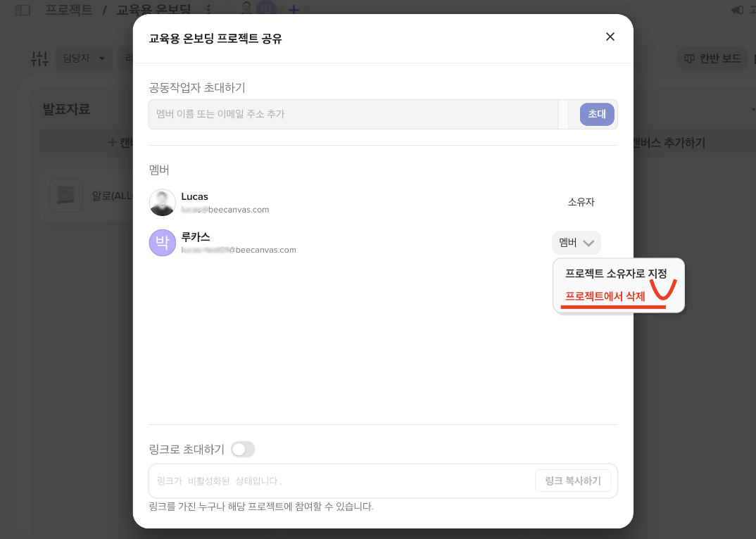Focus the member name or email input field

pyautogui.click(x=352, y=114)
